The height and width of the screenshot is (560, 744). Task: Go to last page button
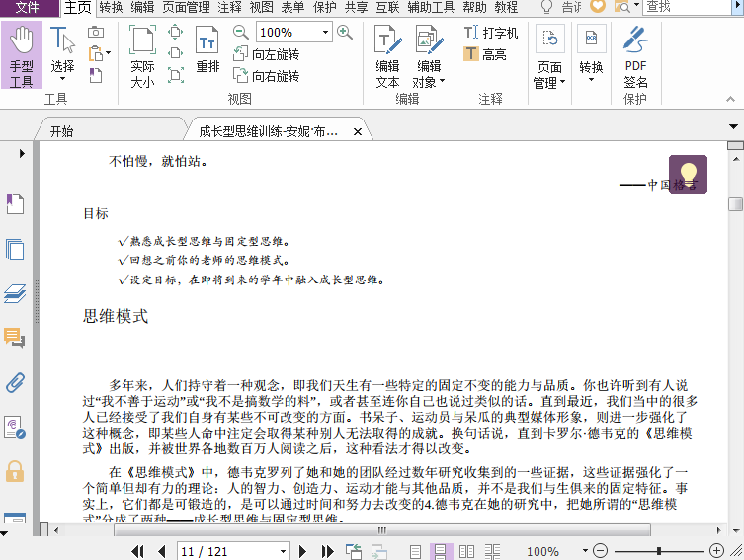(327, 551)
